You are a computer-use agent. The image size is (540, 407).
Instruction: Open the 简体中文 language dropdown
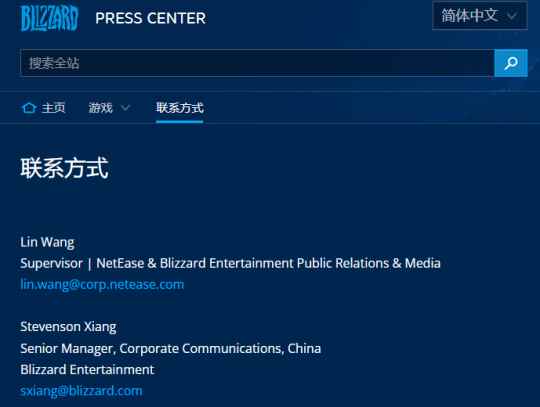click(x=480, y=16)
